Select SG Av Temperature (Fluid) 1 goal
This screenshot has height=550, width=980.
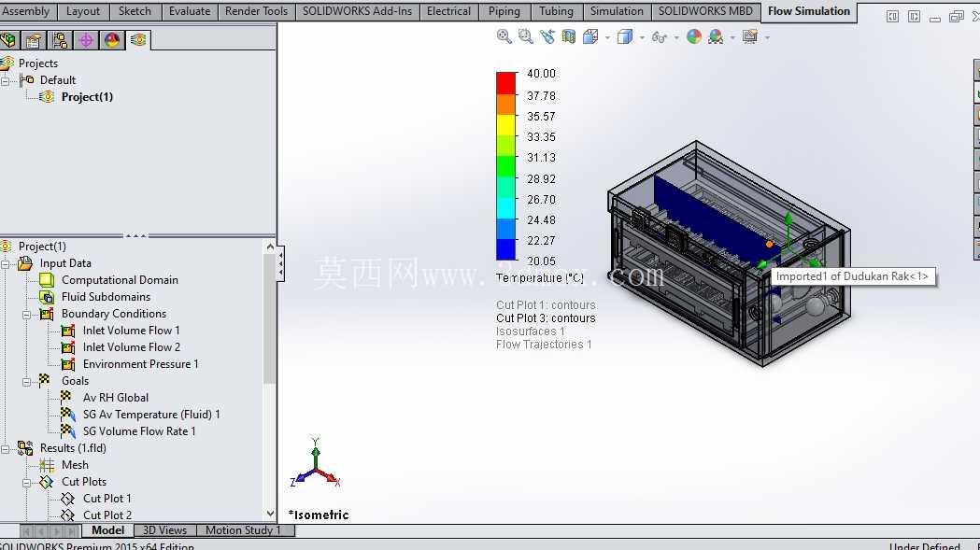coord(151,415)
